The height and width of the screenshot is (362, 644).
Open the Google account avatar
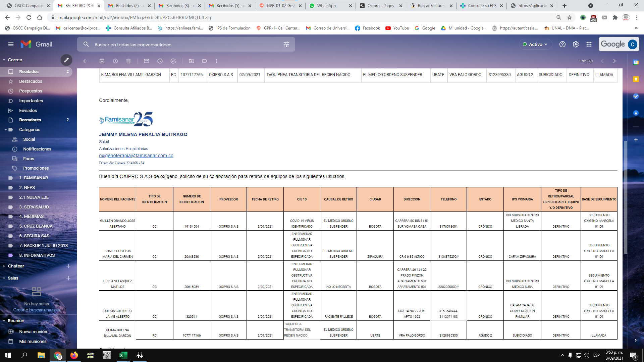[633, 44]
